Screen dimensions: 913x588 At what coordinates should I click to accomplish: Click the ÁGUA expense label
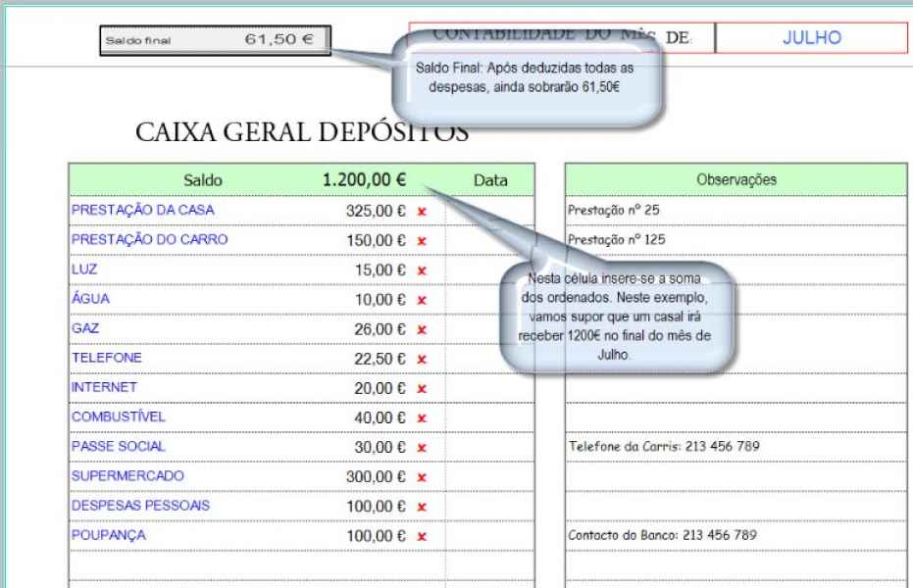click(x=90, y=299)
